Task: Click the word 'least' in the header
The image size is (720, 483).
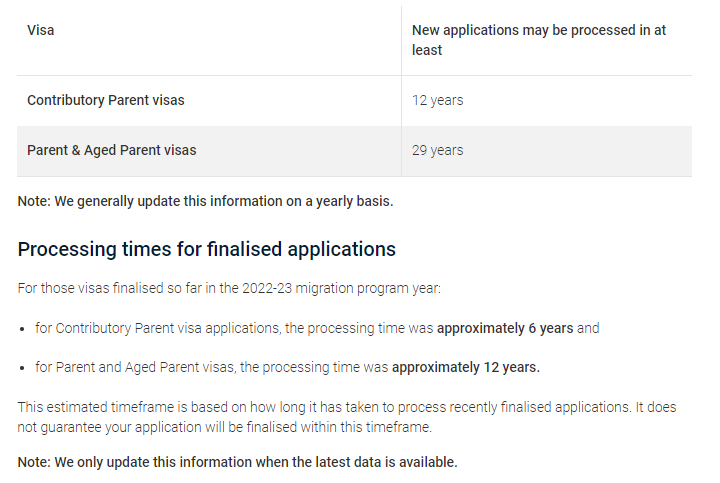Action: [427, 50]
